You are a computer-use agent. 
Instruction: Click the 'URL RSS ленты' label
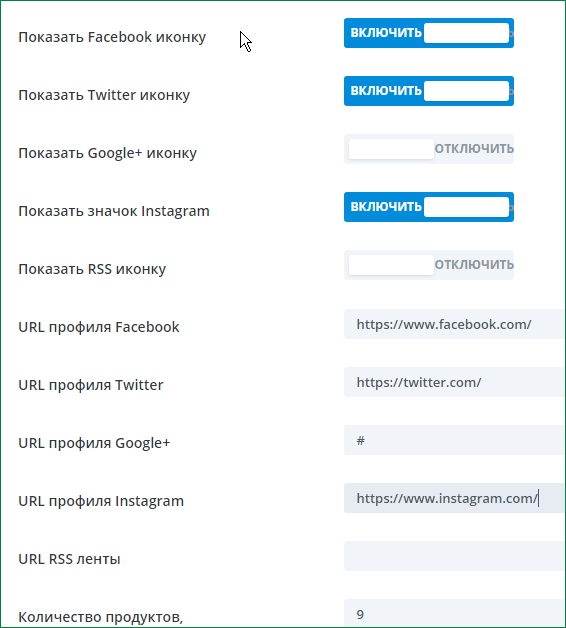pyautogui.click(x=69, y=559)
